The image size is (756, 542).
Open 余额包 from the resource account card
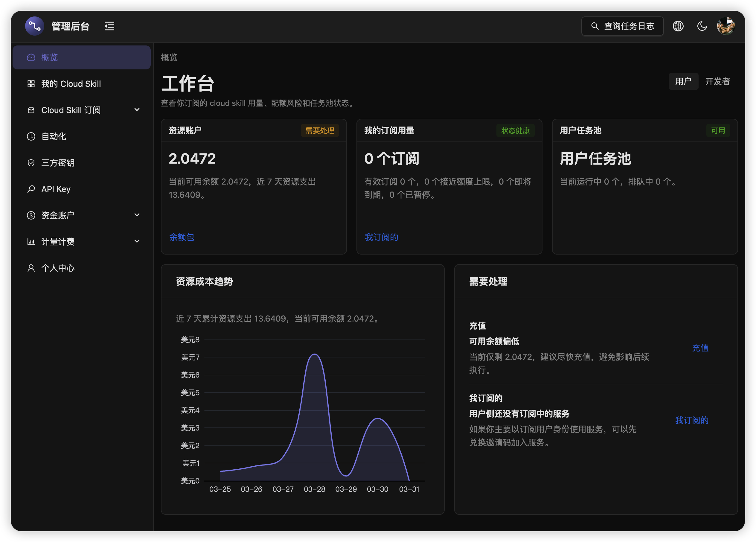(x=182, y=237)
